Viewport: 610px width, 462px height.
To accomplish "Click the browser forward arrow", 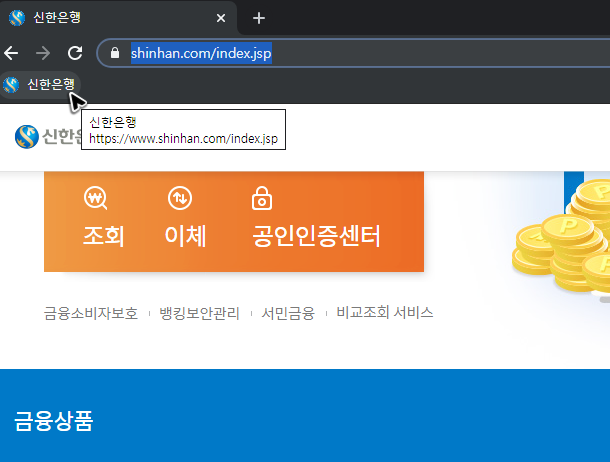I will tap(43, 53).
